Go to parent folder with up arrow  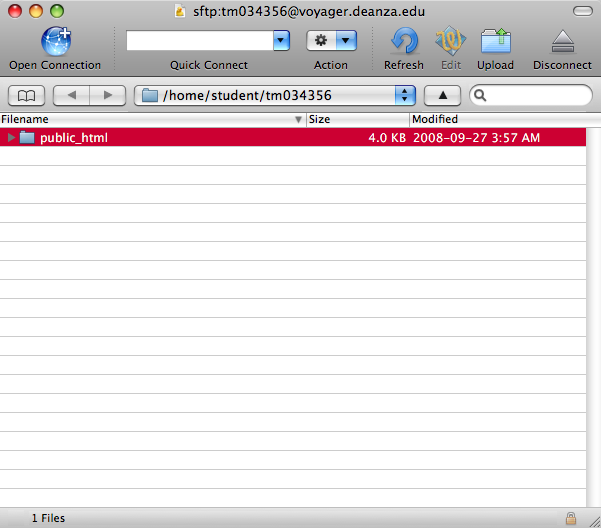coord(442,95)
